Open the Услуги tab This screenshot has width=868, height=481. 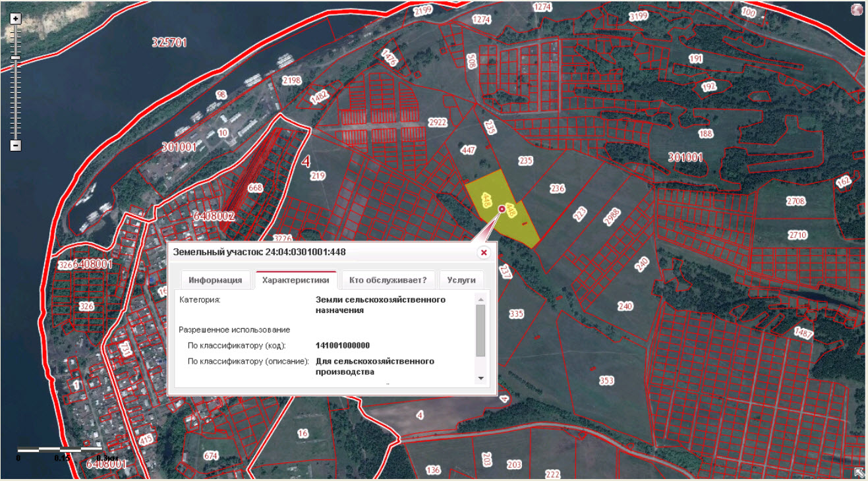click(461, 280)
